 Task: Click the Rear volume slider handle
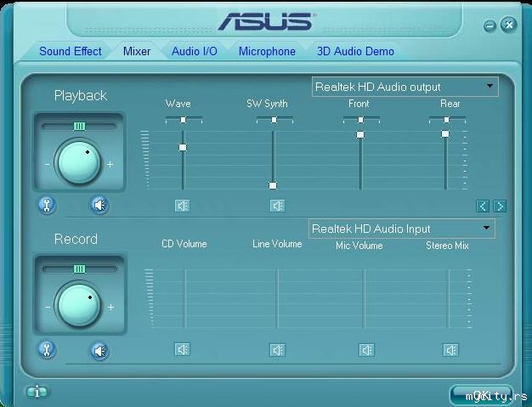445,134
